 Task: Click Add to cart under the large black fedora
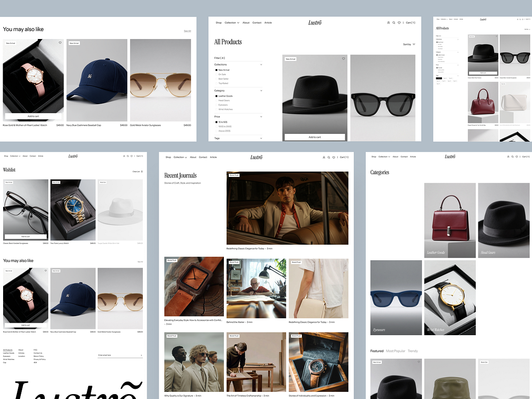315,137
